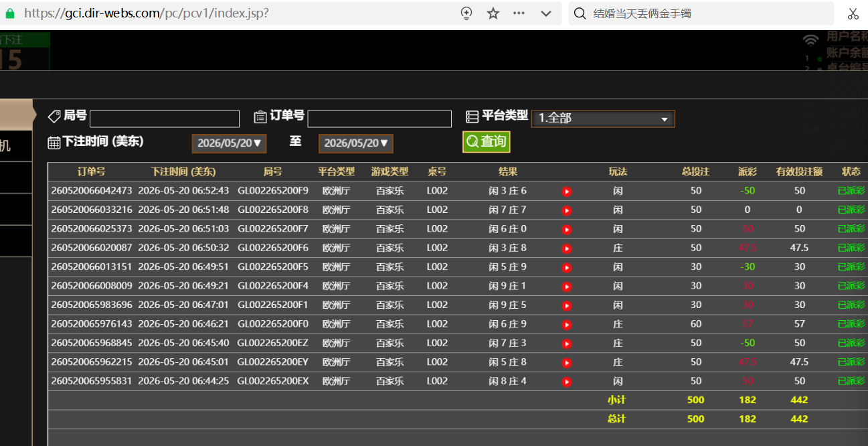Click the browser bookmark star icon
The width and height of the screenshot is (868, 446).
click(493, 13)
